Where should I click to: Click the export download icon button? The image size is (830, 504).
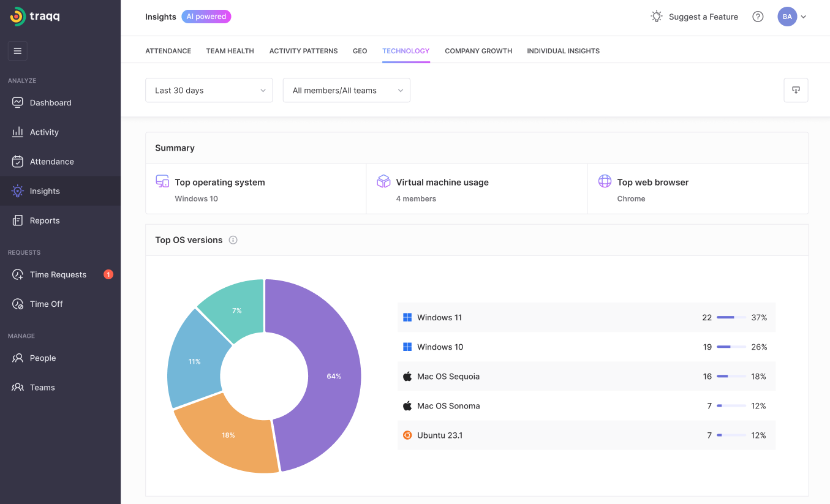(796, 90)
